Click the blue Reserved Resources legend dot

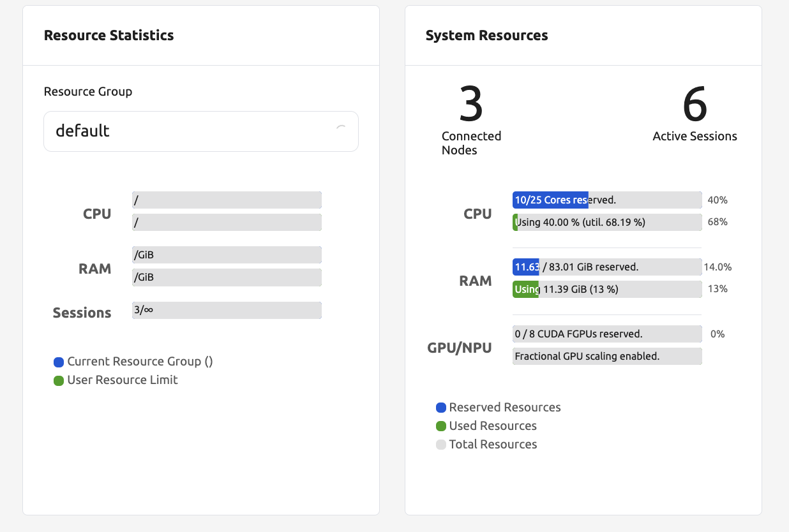tap(440, 408)
